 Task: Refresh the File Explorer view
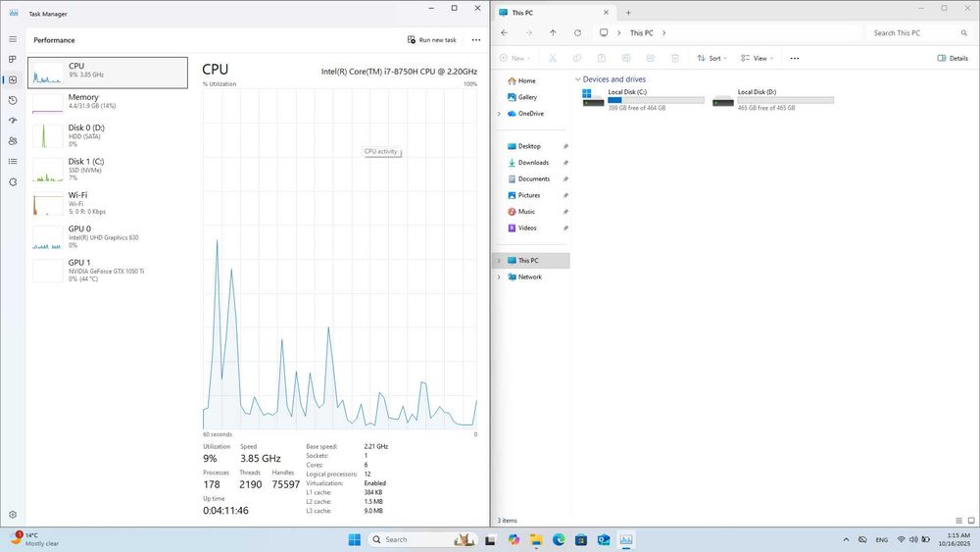577,33
